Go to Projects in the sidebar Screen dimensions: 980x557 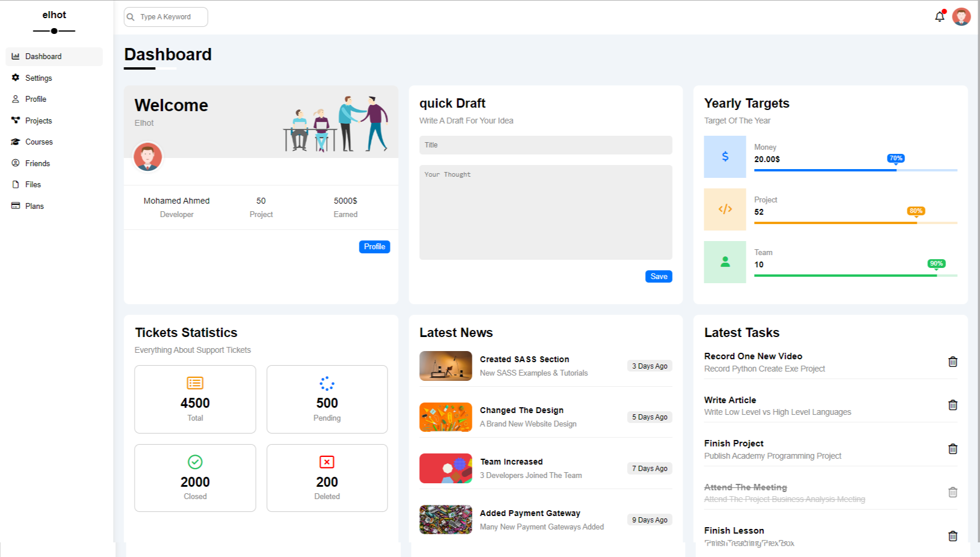pyautogui.click(x=39, y=121)
